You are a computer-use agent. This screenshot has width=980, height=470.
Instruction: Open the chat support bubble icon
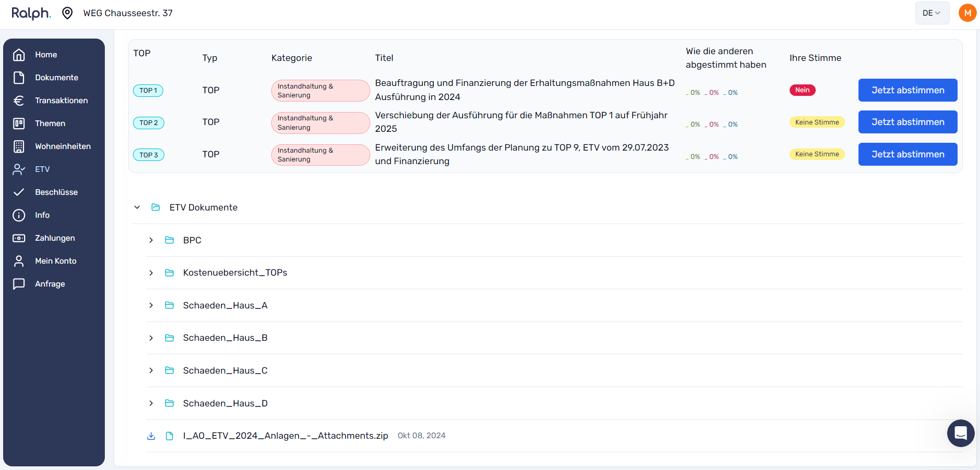tap(961, 433)
